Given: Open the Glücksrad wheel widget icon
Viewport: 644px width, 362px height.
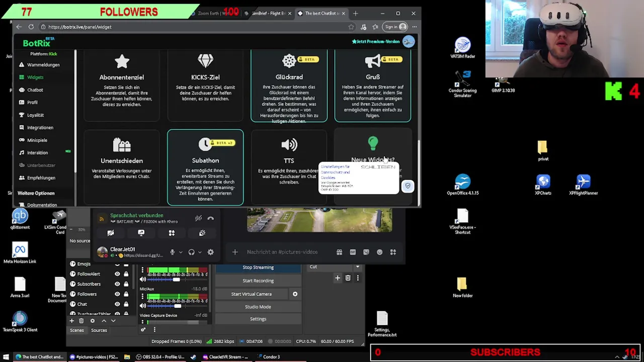Looking at the screenshot, I should (x=289, y=61).
